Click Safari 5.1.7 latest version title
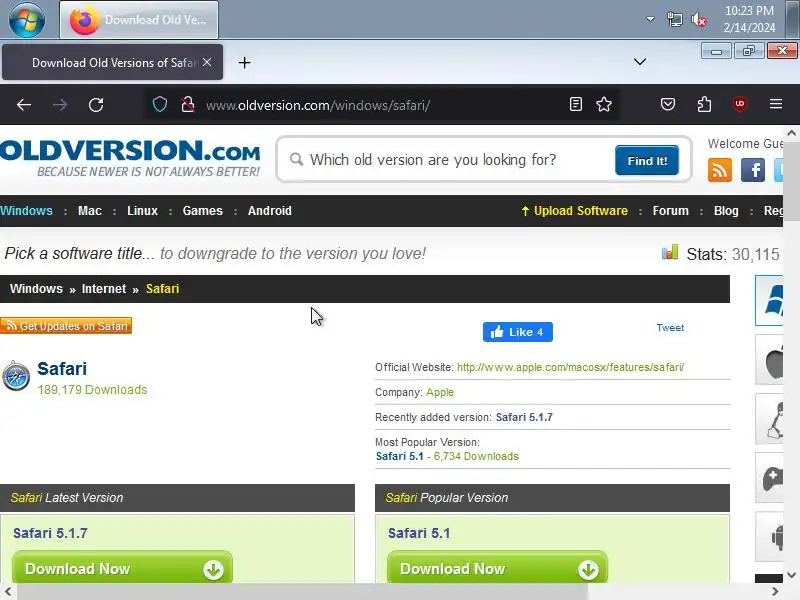 pyautogui.click(x=50, y=533)
